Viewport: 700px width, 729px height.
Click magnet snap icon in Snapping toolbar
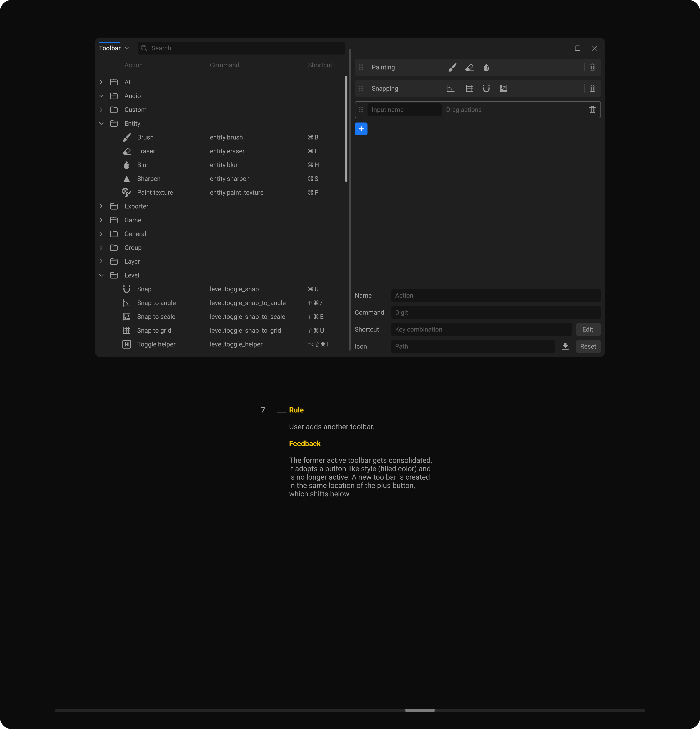tap(486, 88)
